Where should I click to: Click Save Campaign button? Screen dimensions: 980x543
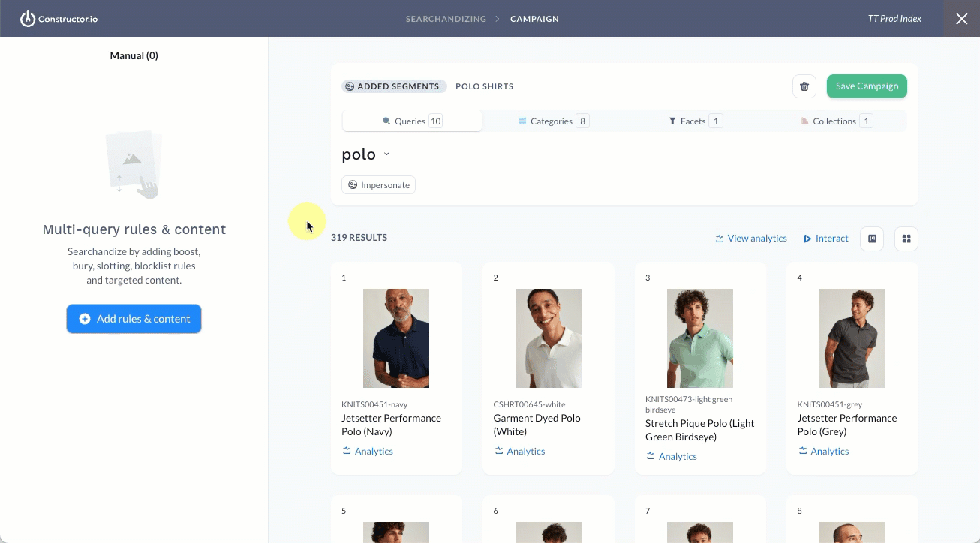coord(867,86)
